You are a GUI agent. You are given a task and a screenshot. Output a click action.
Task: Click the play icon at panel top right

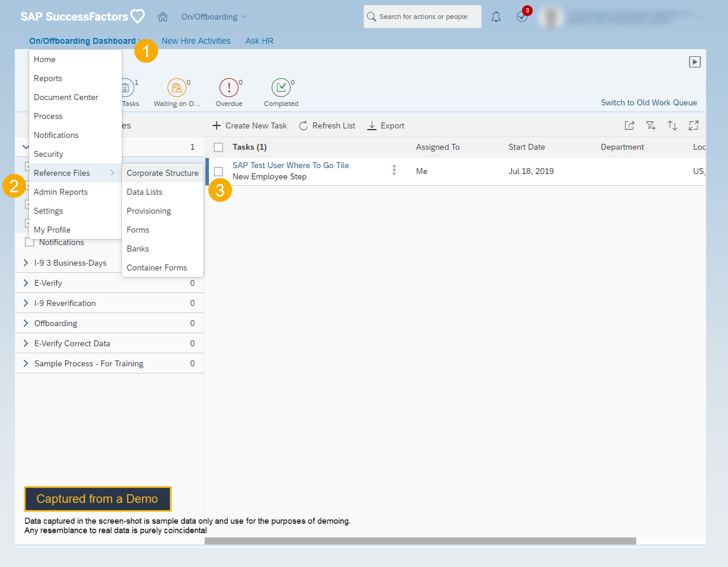coord(695,62)
